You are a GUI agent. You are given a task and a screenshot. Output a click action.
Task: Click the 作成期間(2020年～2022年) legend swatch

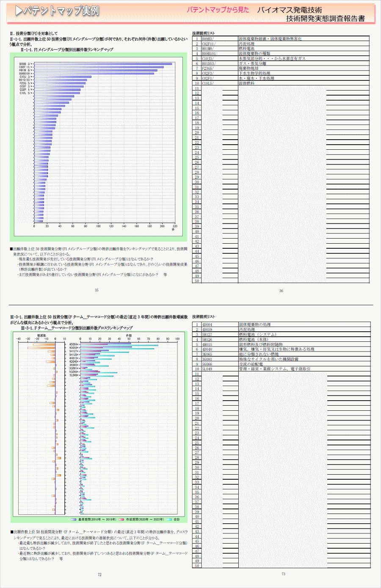121,519
